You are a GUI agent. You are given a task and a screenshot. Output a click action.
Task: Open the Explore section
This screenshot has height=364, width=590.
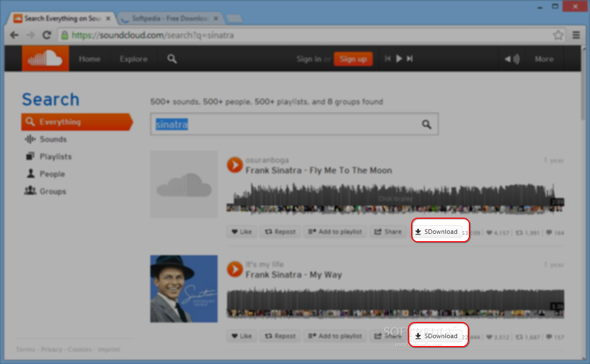click(x=133, y=59)
